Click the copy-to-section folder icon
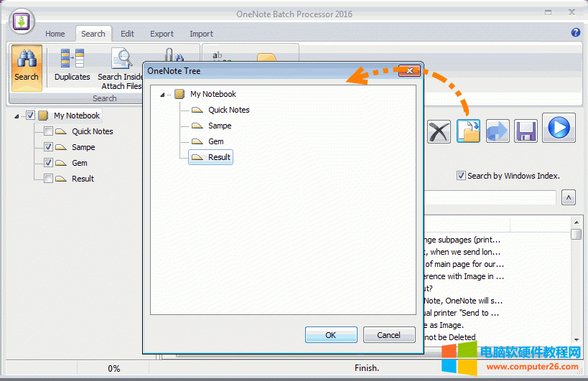Viewport: 588px width, 381px height. pyautogui.click(x=469, y=131)
